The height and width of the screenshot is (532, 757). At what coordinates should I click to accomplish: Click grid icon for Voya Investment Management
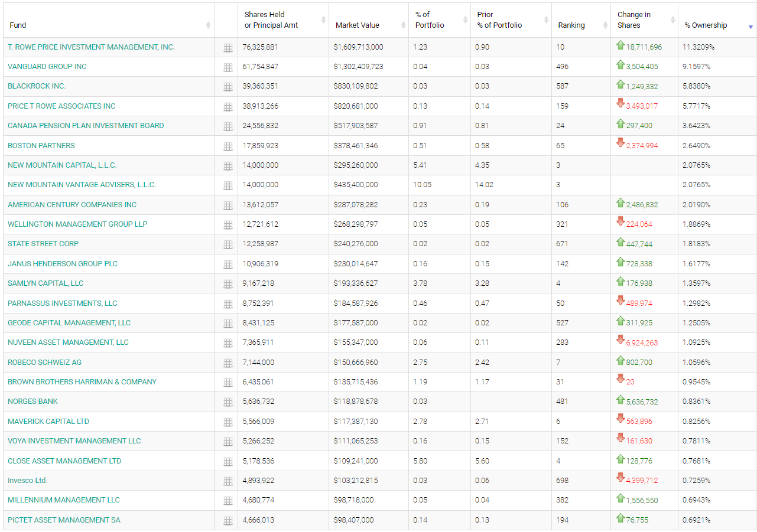(228, 442)
